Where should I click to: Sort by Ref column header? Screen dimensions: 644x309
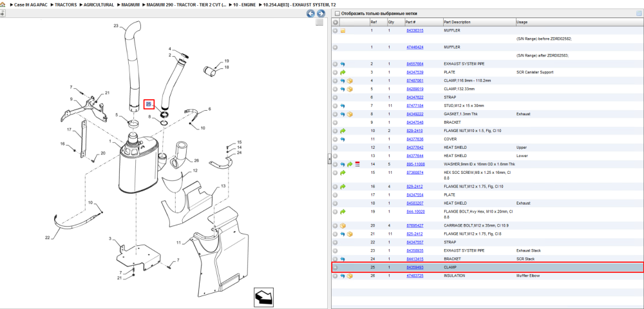pyautogui.click(x=378, y=22)
